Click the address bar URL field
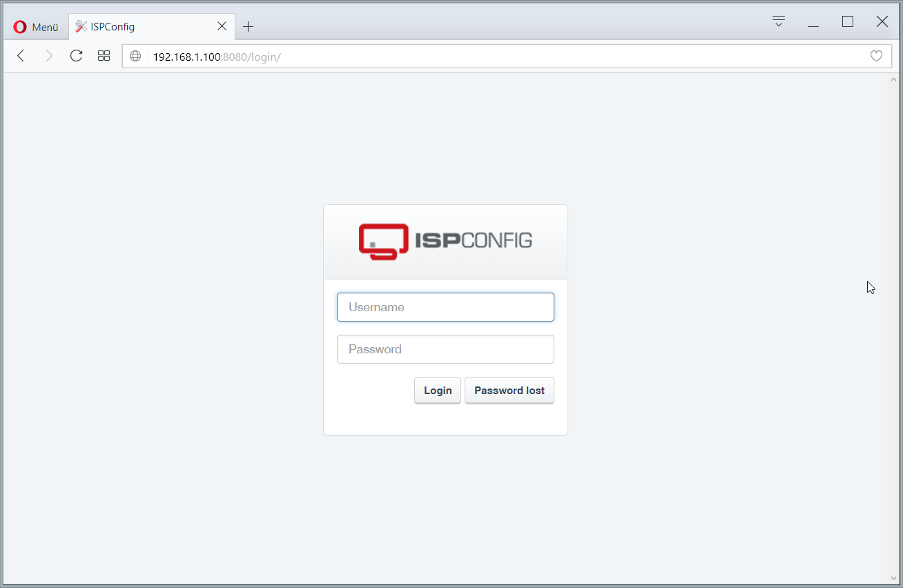The width and height of the screenshot is (903, 588). pos(507,57)
